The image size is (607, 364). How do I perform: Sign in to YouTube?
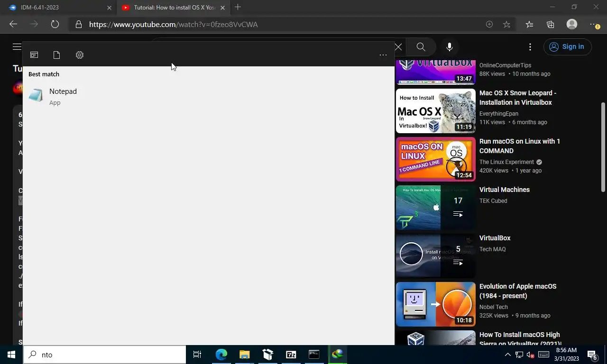[x=568, y=46]
